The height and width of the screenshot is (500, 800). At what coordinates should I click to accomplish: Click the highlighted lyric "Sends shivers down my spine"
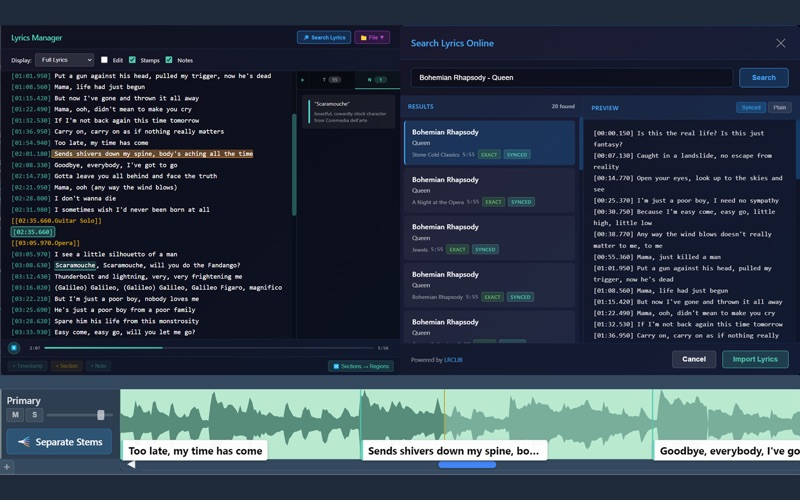point(154,154)
